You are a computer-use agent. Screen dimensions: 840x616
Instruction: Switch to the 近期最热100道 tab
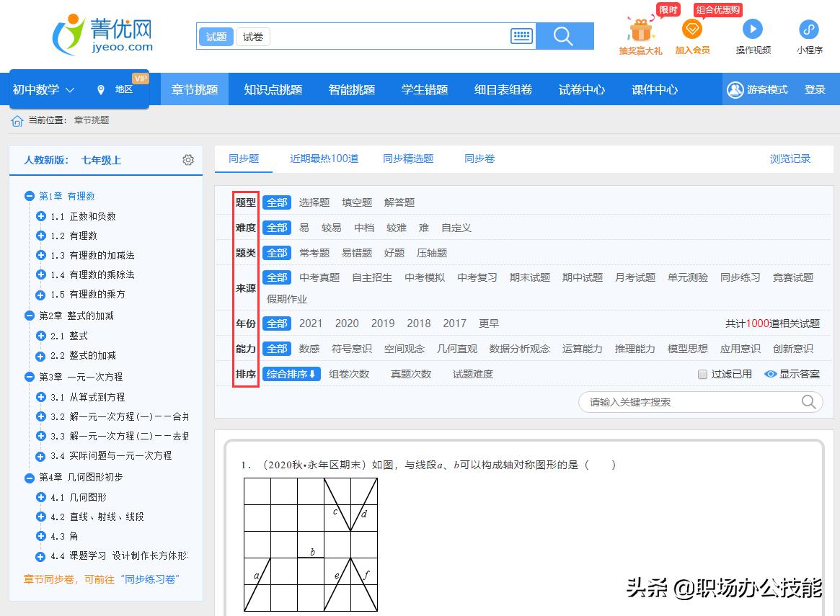tap(324, 158)
